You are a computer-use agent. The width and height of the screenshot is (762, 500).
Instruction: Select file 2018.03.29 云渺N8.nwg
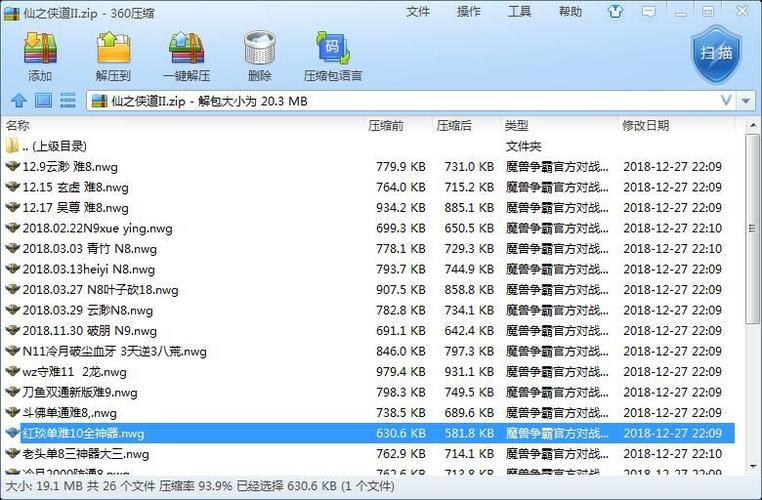(369, 310)
